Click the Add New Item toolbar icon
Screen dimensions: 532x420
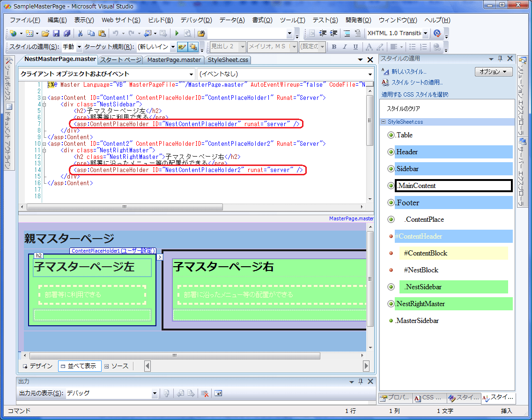[30, 33]
